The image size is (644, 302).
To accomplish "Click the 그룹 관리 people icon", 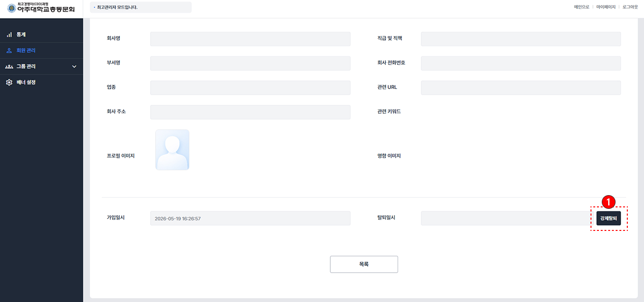I will click(9, 66).
